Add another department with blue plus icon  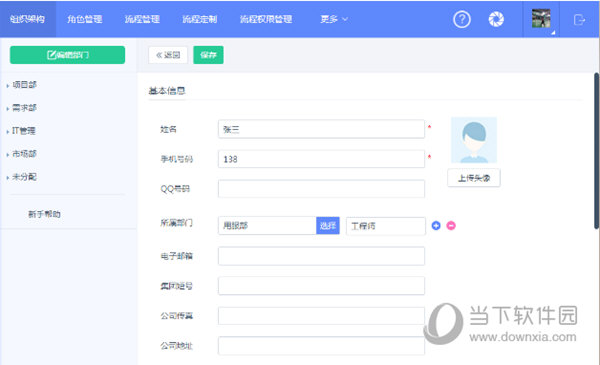coord(436,226)
